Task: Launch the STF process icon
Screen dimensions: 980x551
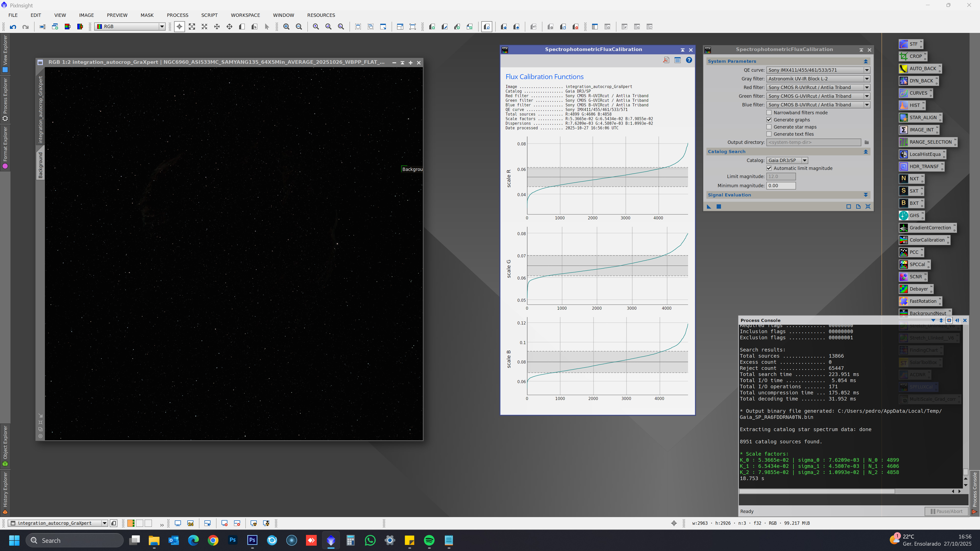Action: click(910, 44)
